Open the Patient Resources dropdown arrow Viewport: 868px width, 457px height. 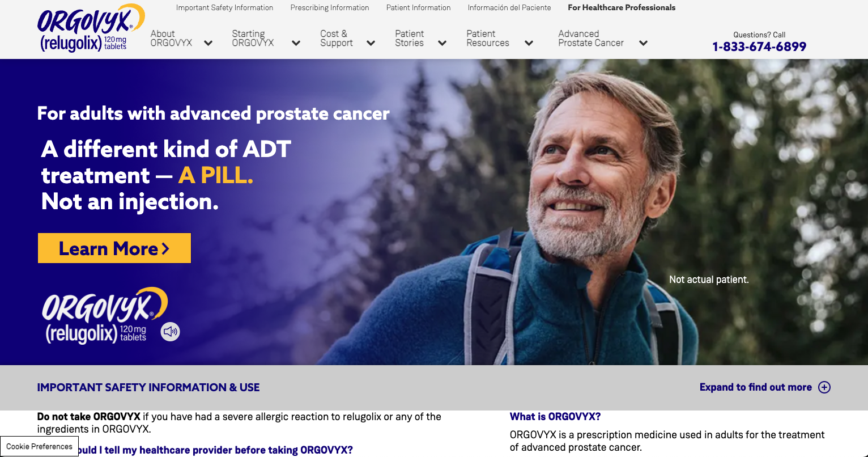(529, 43)
